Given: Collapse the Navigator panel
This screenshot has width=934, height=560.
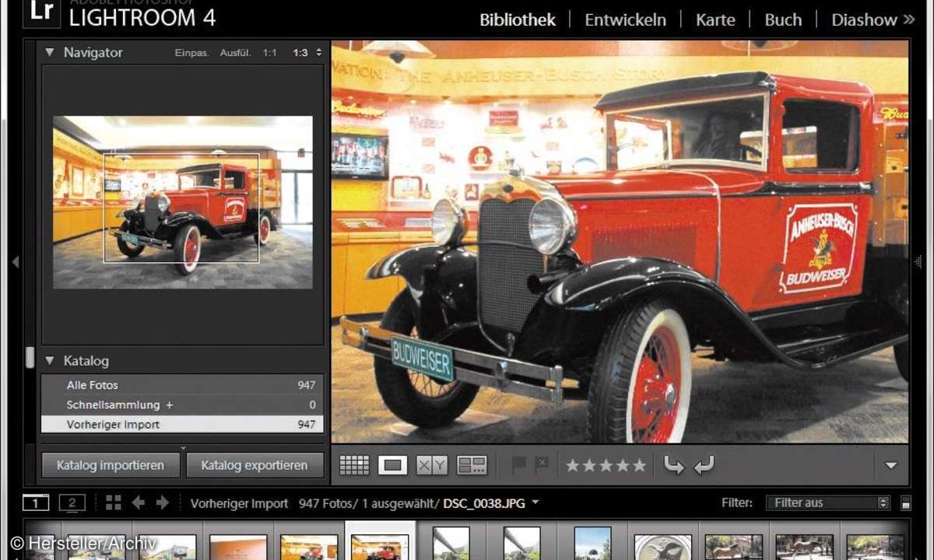Looking at the screenshot, I should point(50,52).
